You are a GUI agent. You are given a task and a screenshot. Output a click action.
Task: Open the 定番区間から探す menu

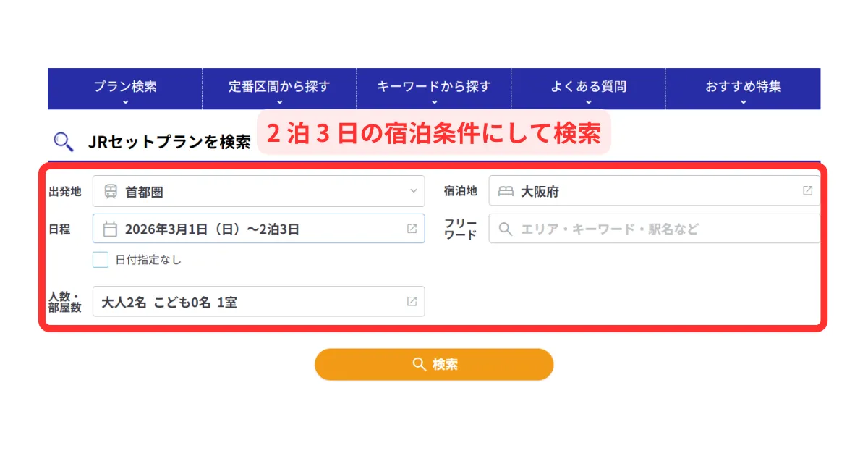pos(279,88)
